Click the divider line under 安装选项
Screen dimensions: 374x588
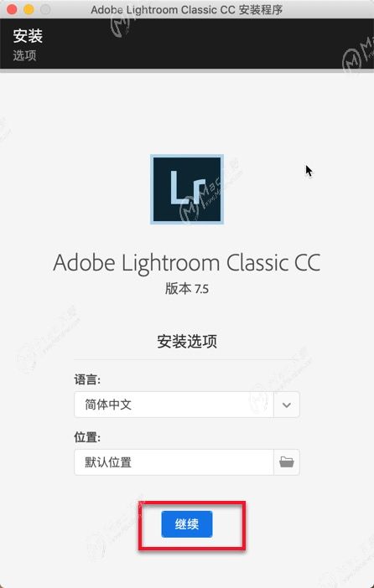(187, 359)
